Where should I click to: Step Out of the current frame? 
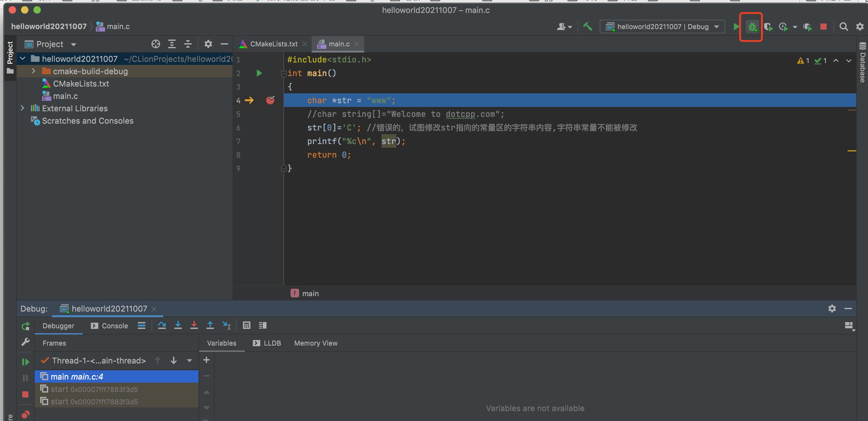point(210,325)
